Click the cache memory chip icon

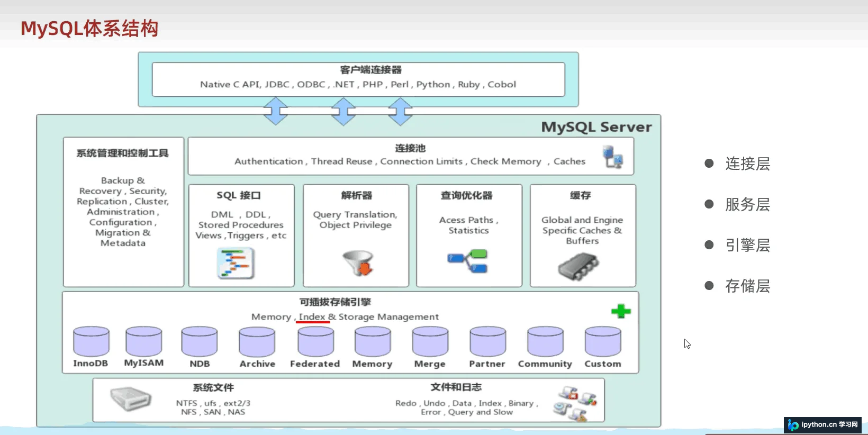578,266
